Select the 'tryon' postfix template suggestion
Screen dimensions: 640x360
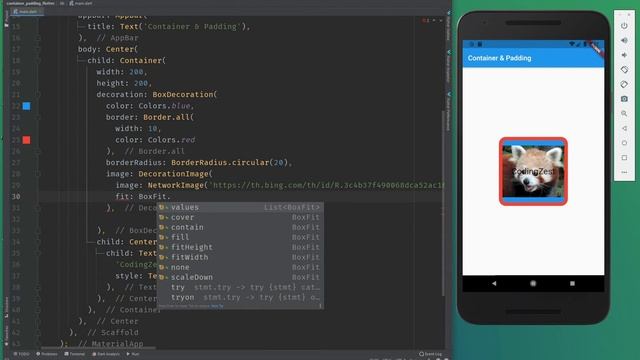pos(240,297)
